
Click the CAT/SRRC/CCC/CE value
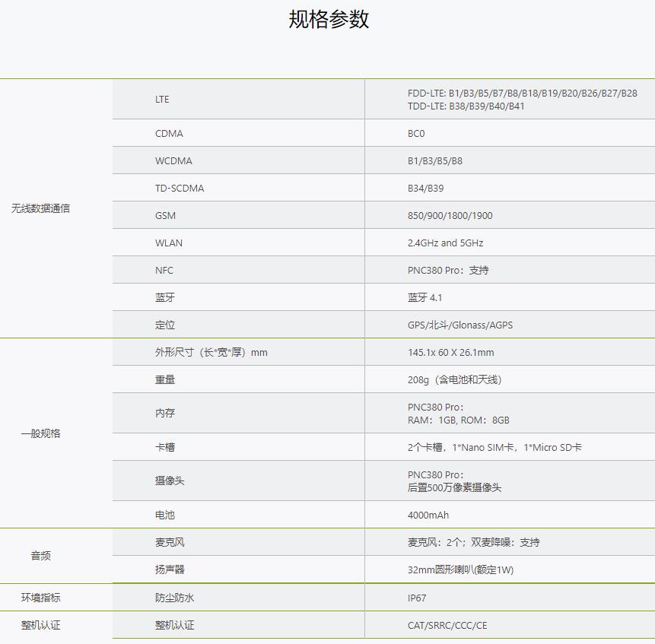pyautogui.click(x=447, y=625)
